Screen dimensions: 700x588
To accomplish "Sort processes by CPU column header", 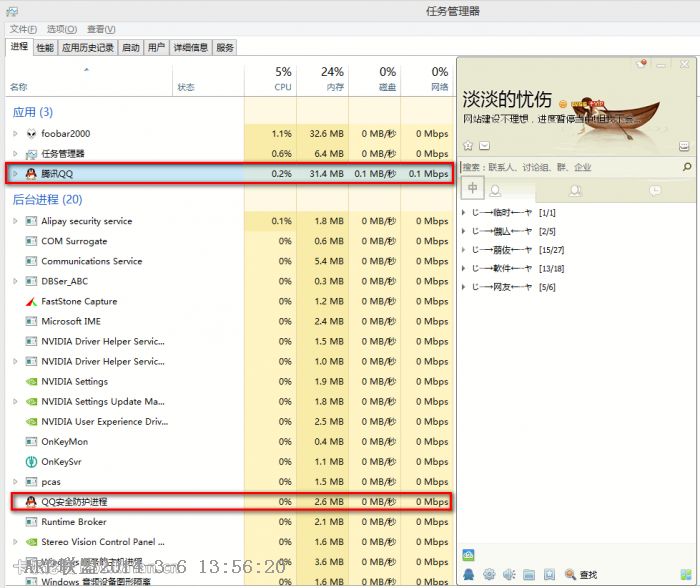I will 283,79.
